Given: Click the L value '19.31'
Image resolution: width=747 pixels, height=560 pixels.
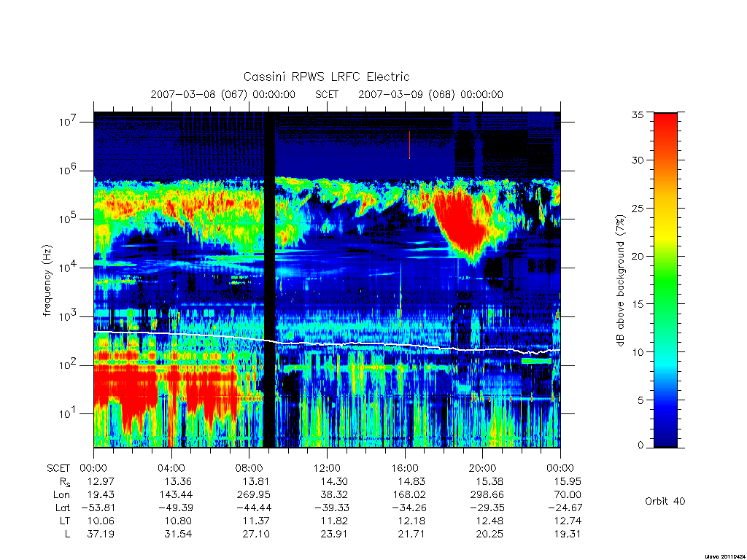Looking at the screenshot, I should (568, 534).
